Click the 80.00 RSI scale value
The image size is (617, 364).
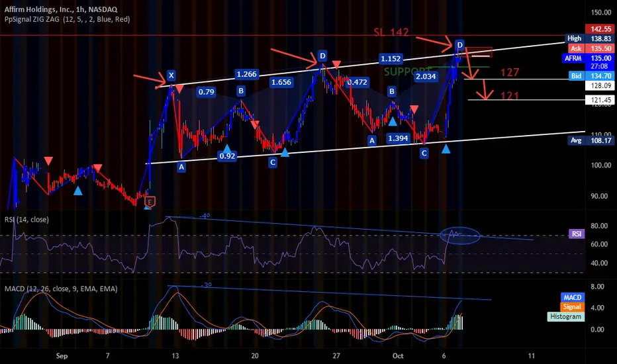coord(599,226)
